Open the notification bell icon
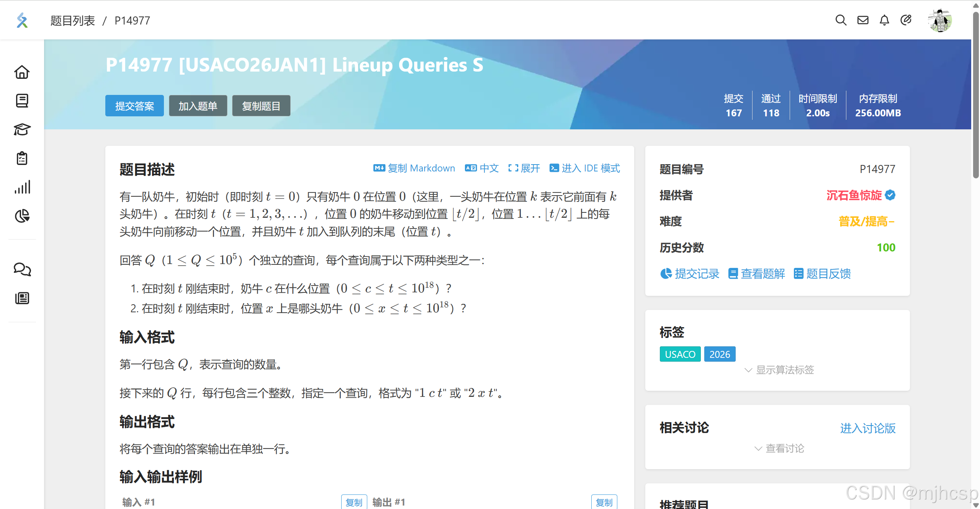Viewport: 980px width, 509px height. 884,20
